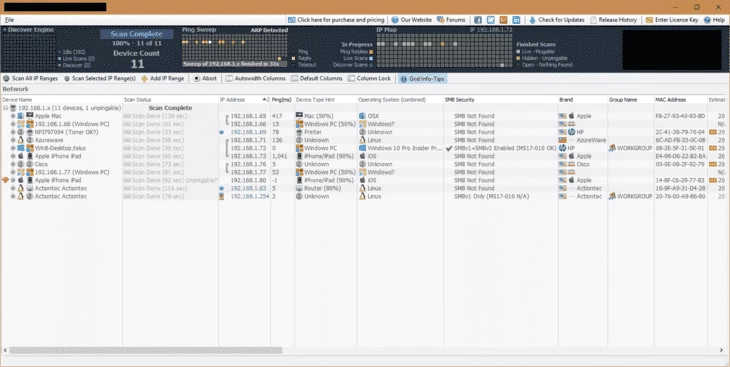730x367 pixels.
Task: Open the Facebook icon link in toolbar
Action: coord(478,20)
